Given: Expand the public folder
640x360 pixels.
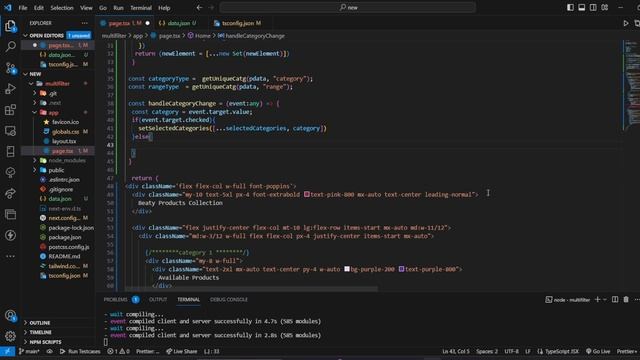Looking at the screenshot, I should (x=35, y=170).
